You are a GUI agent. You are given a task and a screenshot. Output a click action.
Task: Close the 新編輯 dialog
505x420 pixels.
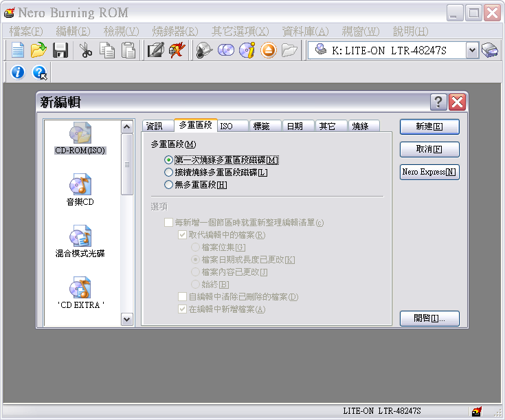pos(458,102)
